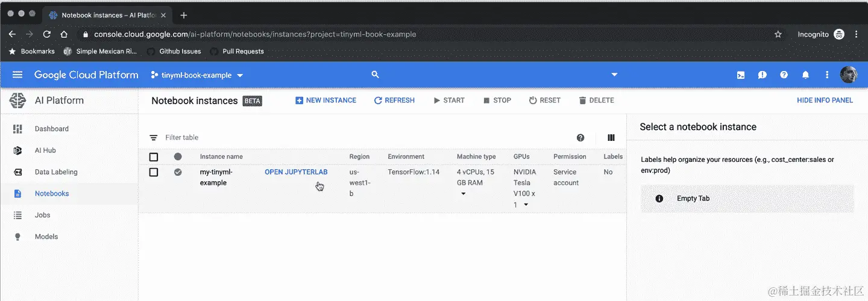
Task: Click HIDE INFO PANEL
Action: point(825,101)
